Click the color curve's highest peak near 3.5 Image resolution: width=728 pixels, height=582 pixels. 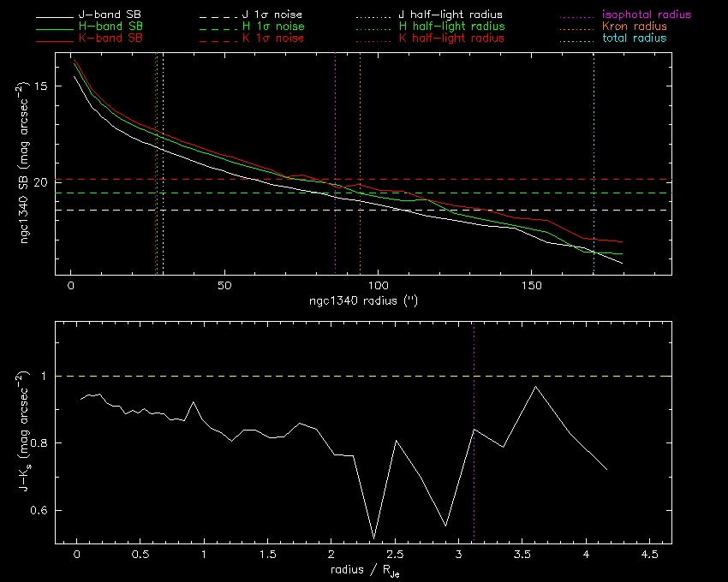point(535,387)
